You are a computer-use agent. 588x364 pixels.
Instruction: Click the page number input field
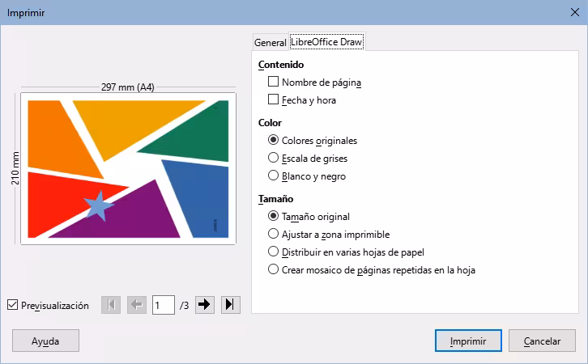164,305
